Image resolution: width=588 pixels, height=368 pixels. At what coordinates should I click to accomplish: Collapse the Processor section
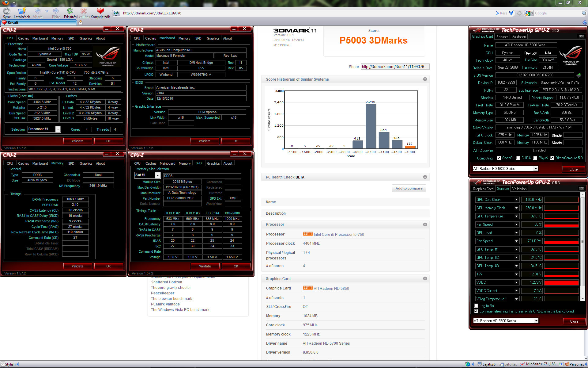(x=425, y=224)
